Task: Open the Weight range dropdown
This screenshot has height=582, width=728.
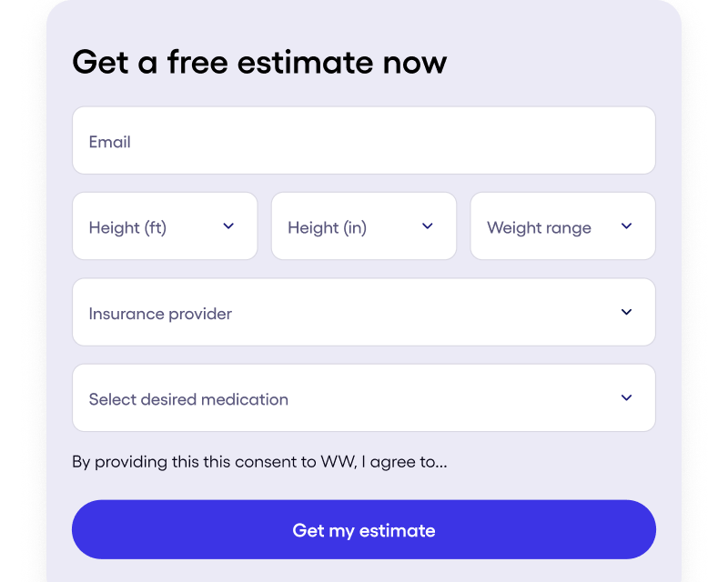Action: [562, 226]
